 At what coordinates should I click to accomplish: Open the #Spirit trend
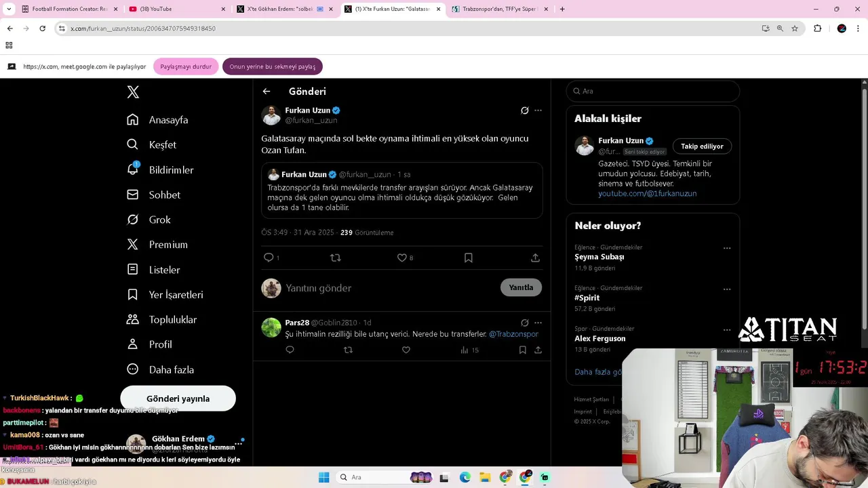587,298
